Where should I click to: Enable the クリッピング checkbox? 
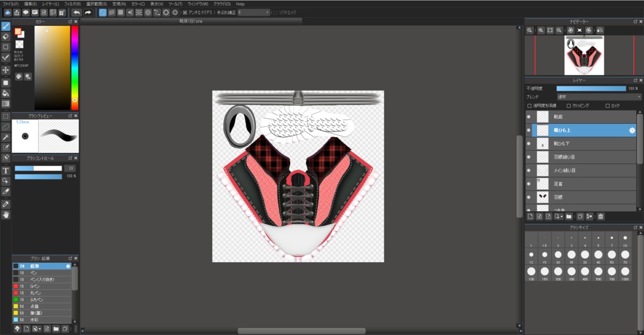[569, 106]
